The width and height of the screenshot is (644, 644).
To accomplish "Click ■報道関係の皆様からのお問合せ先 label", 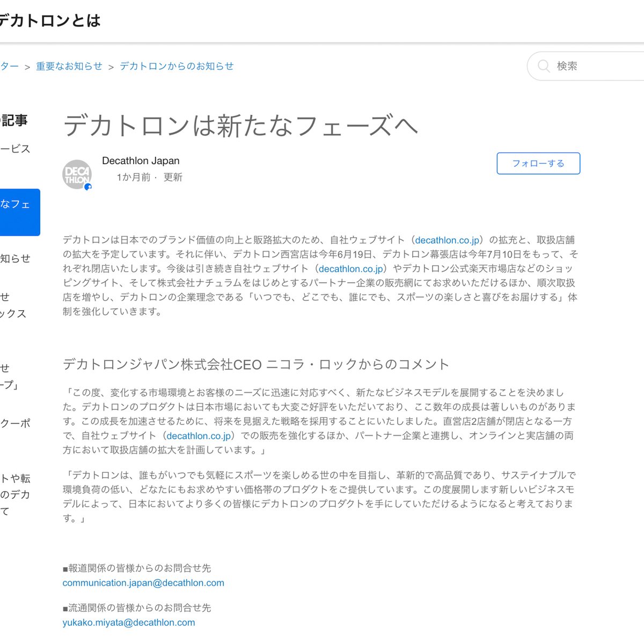I will pyautogui.click(x=137, y=568).
